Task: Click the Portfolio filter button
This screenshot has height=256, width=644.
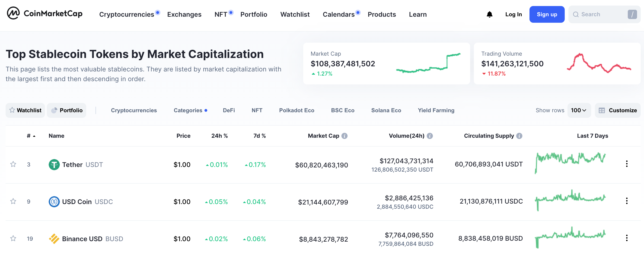Action: (x=67, y=110)
